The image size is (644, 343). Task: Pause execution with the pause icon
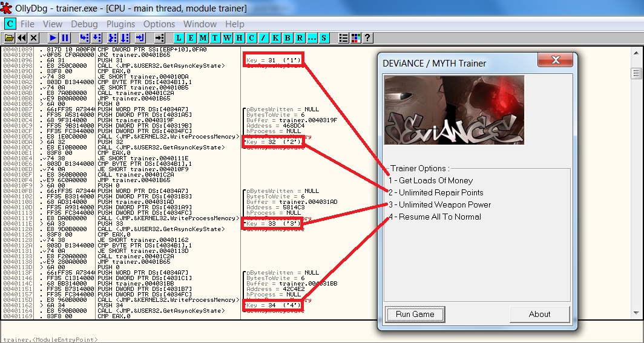tap(65, 38)
